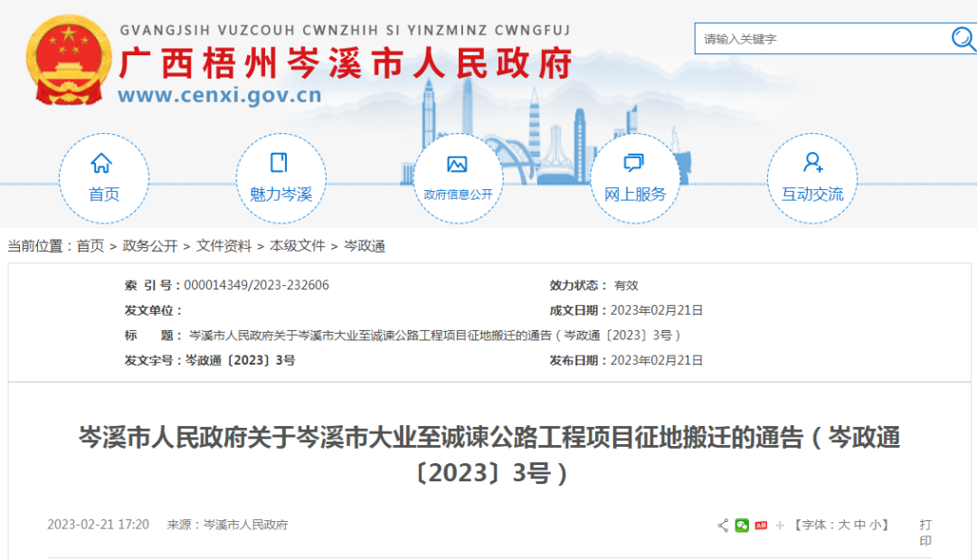Open the 政府信息公开 navigation icon
Viewport: 977px width, 560px height.
[x=457, y=165]
